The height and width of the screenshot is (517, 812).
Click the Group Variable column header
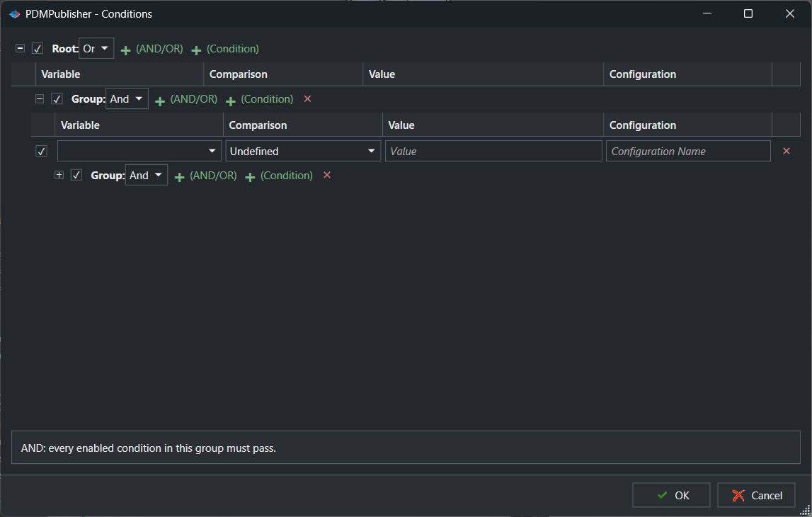point(139,125)
